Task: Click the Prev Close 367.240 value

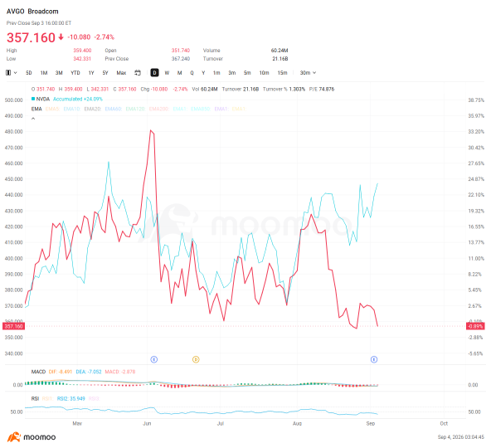Action: point(180,59)
